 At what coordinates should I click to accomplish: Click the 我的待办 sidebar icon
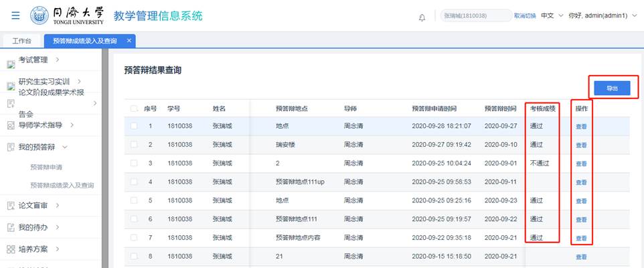10,228
